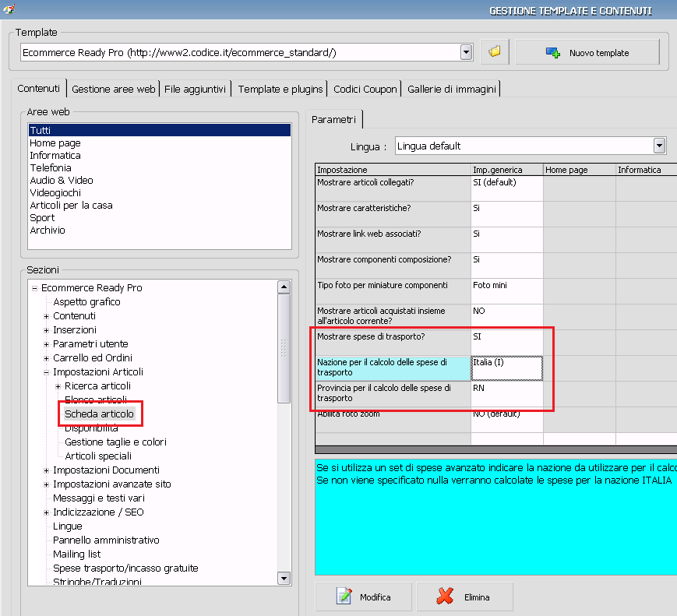The width and height of the screenshot is (677, 616).
Task: Select the Mostrare link web associati? row
Action: tap(393, 240)
